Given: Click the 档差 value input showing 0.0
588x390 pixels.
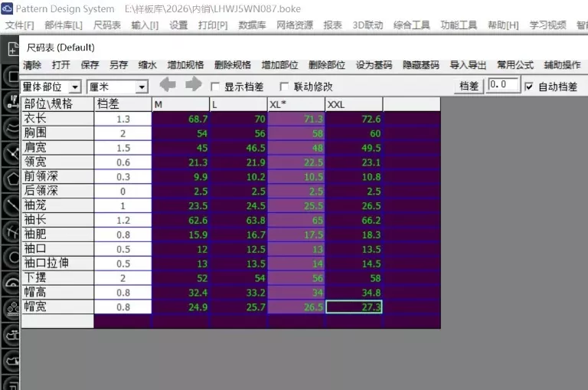Looking at the screenshot, I should click(x=504, y=84).
